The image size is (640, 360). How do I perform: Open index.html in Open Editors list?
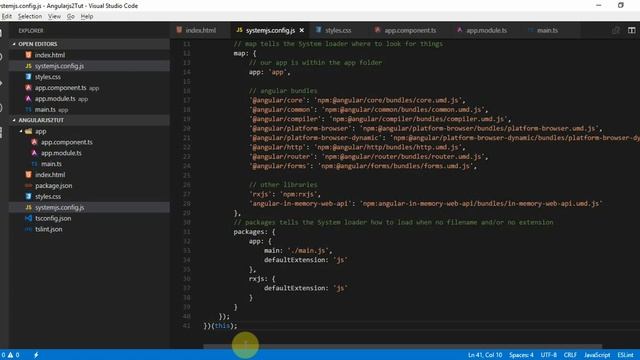coord(49,55)
